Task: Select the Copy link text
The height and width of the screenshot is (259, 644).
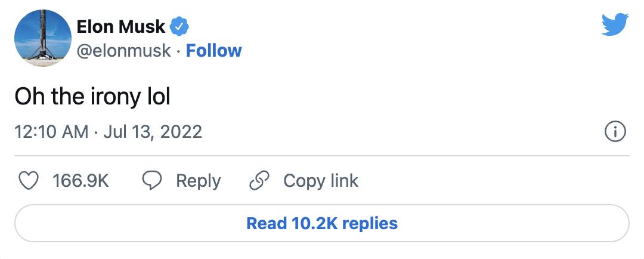Action: pyautogui.click(x=321, y=181)
